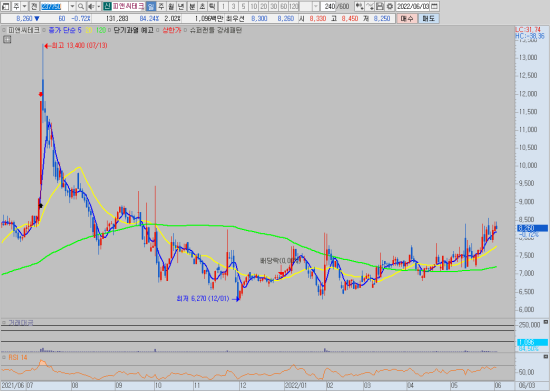
Task: Open the 주 type dropdown arrow
Action: 24,6
